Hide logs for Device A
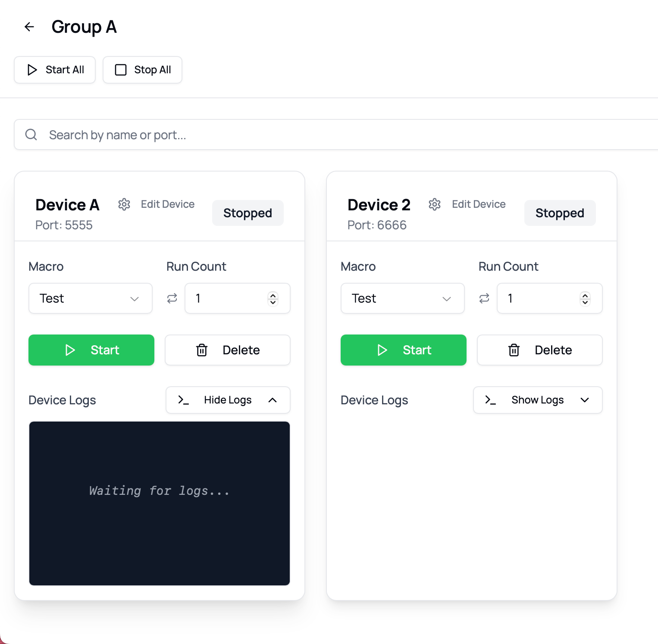 click(x=227, y=400)
